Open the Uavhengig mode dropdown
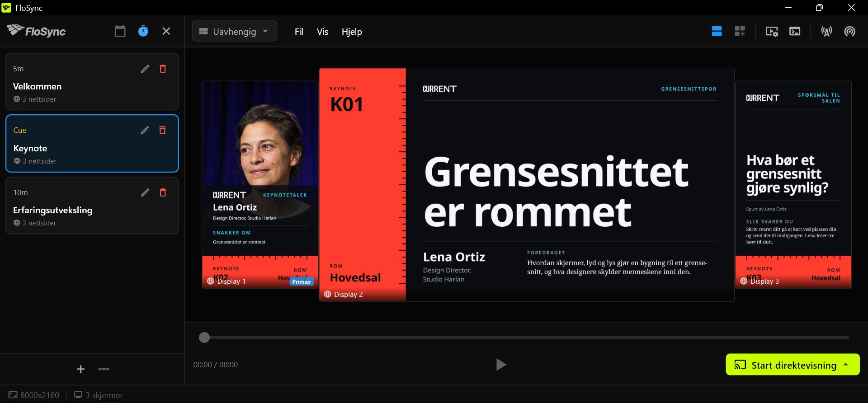Screen dimensions: 868x403 pos(234,31)
